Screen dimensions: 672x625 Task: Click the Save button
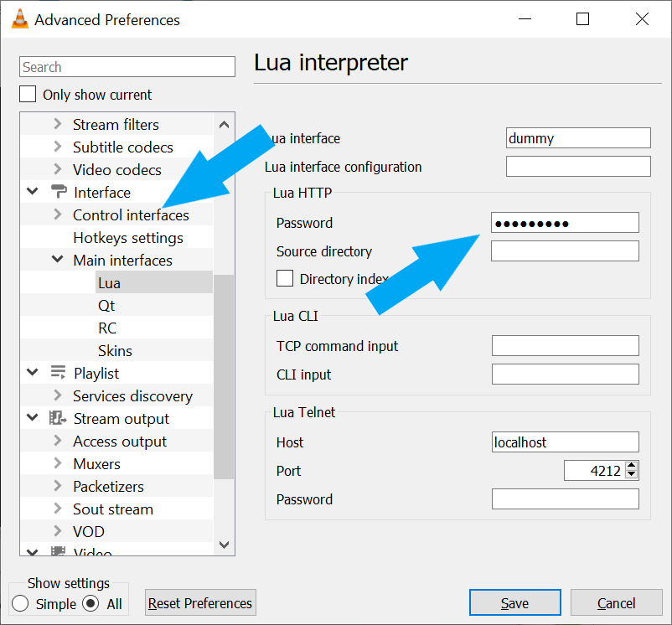514,602
